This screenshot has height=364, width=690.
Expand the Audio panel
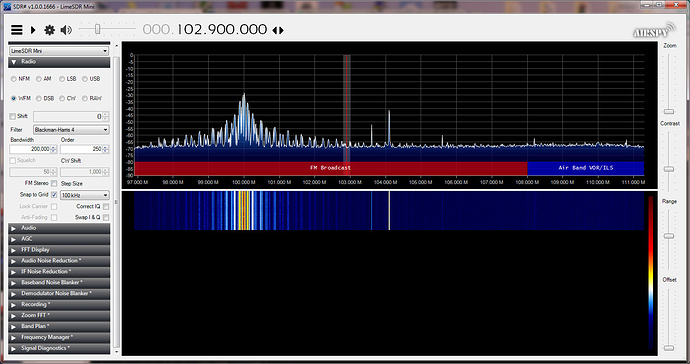(59, 228)
